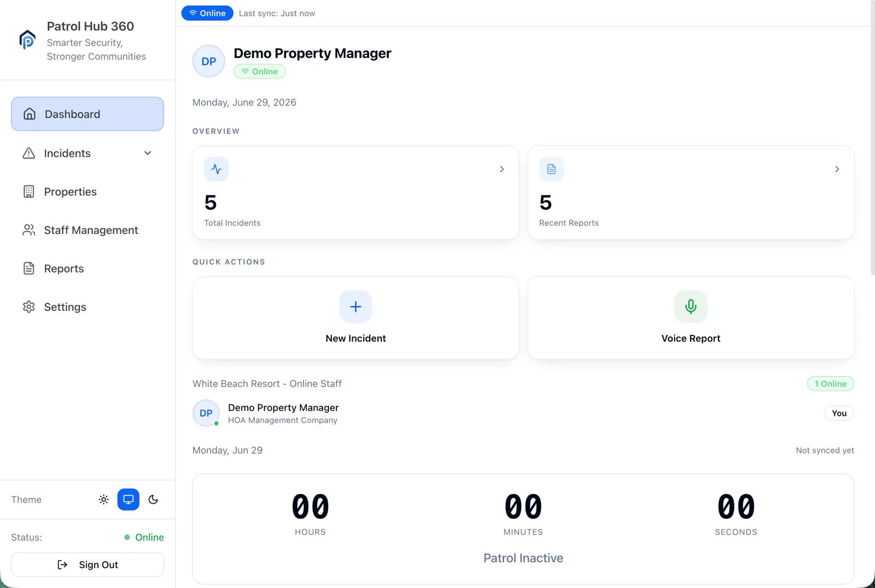875x588 pixels.
Task: Click the Last sync: Just now text
Action: point(277,13)
